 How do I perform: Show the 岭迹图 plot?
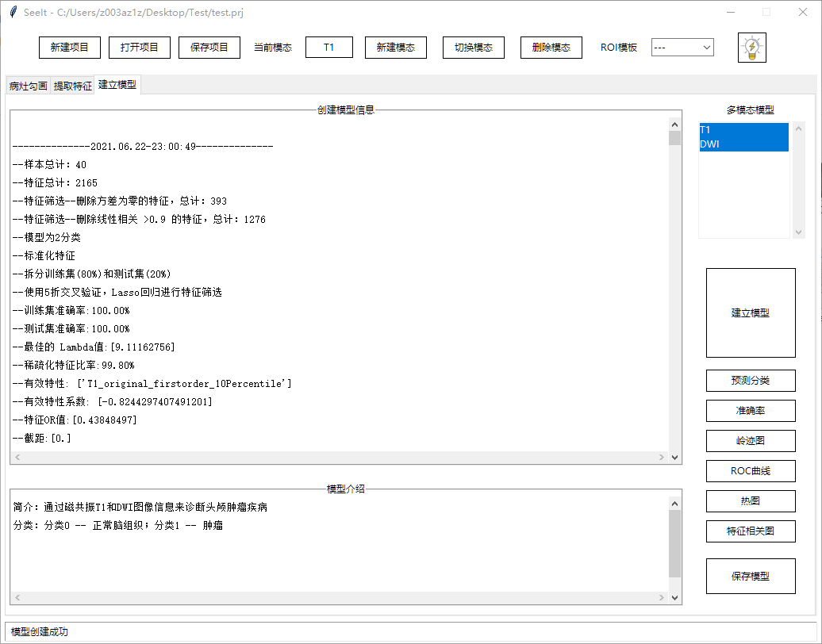tap(751, 441)
